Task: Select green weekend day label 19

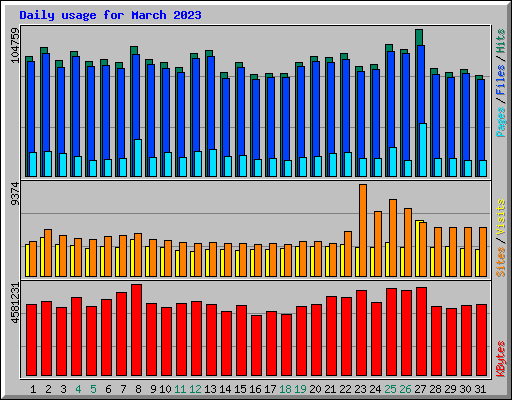Action: 300,389
